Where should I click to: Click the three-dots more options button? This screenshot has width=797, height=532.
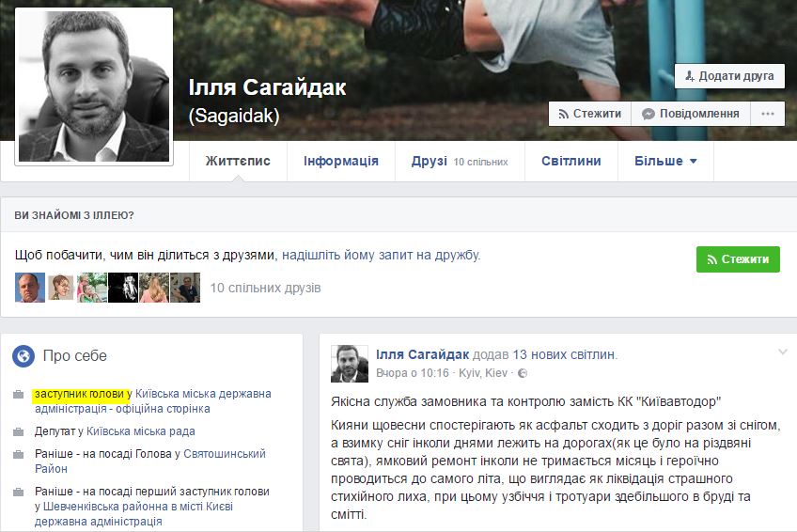click(x=767, y=114)
